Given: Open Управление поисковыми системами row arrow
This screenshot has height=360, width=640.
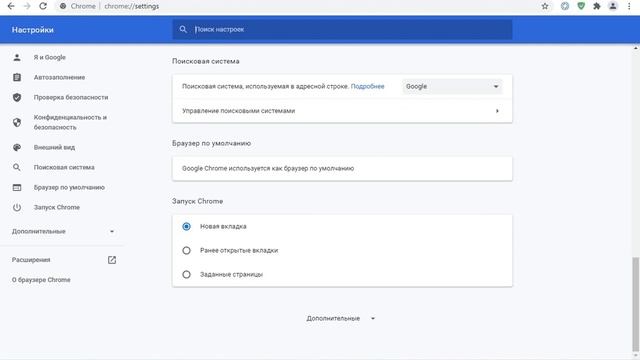Looking at the screenshot, I should point(497,111).
